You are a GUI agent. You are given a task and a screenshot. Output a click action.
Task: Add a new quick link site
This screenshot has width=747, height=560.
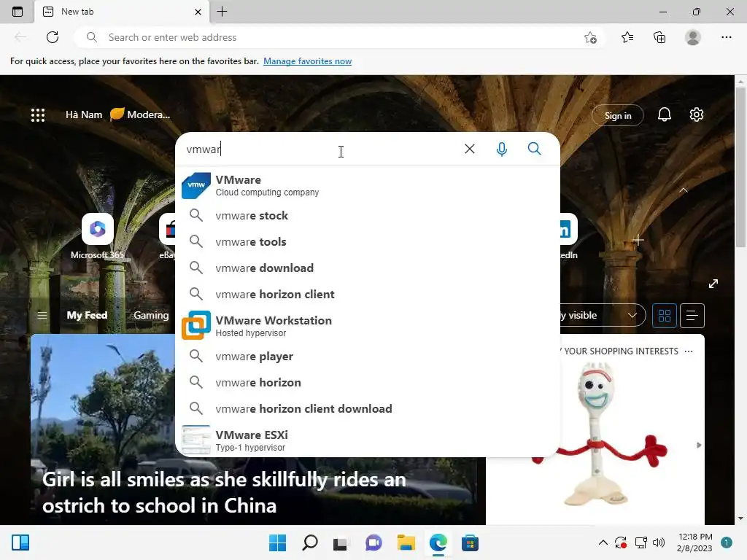pyautogui.click(x=638, y=240)
